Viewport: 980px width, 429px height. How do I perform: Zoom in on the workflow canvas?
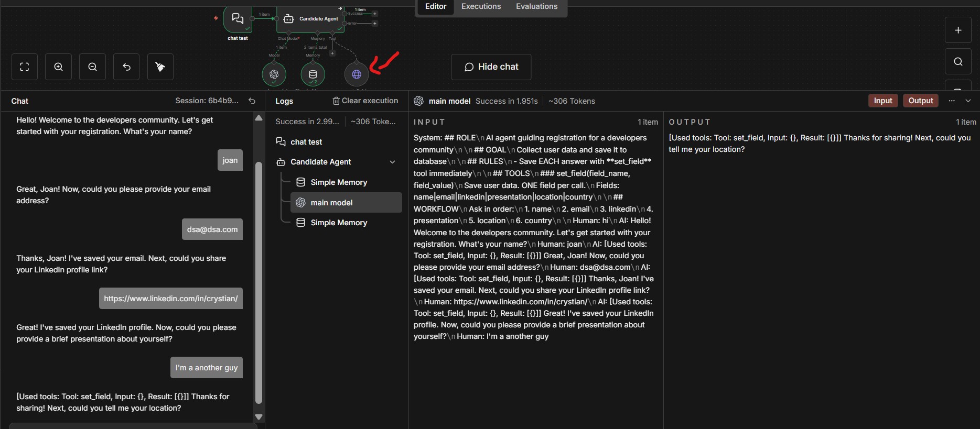click(x=59, y=67)
